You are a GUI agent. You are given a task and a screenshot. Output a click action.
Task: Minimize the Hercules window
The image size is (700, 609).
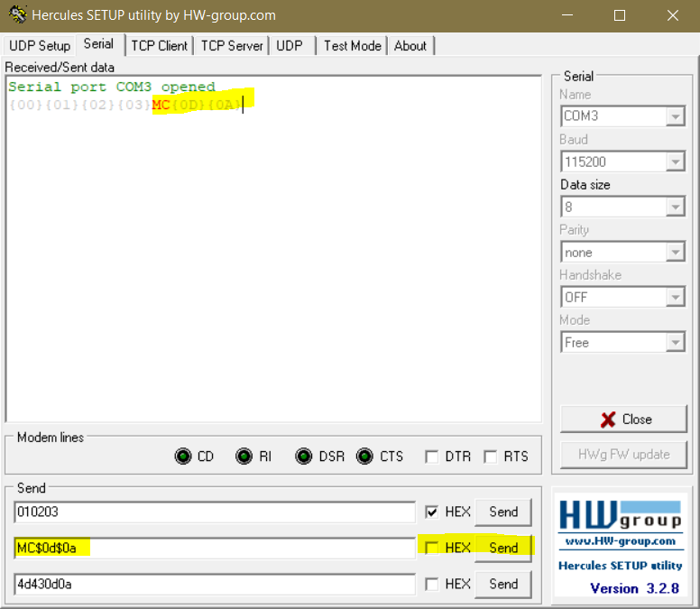[567, 15]
